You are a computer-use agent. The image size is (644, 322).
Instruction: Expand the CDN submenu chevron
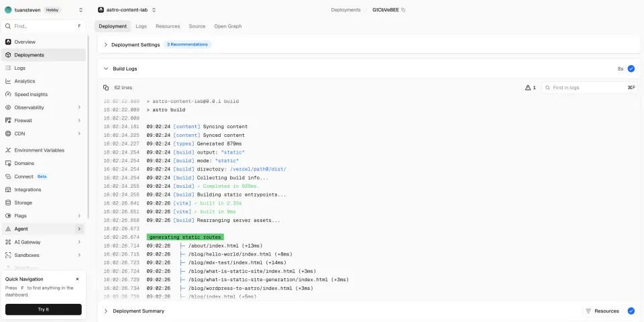[79, 134]
